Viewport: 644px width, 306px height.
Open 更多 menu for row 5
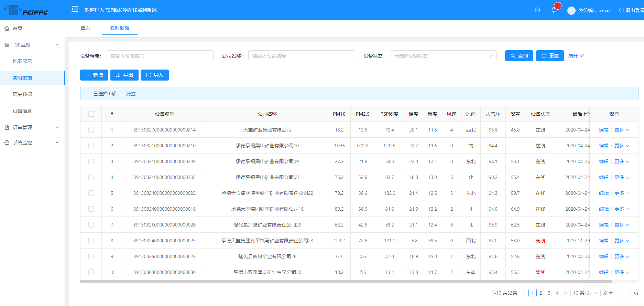(x=622, y=193)
